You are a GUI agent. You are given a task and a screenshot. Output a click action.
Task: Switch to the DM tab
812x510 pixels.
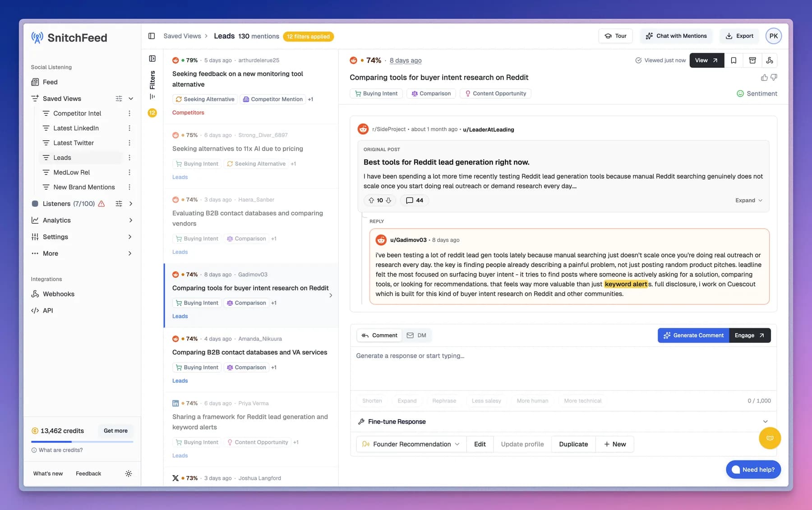coord(416,335)
